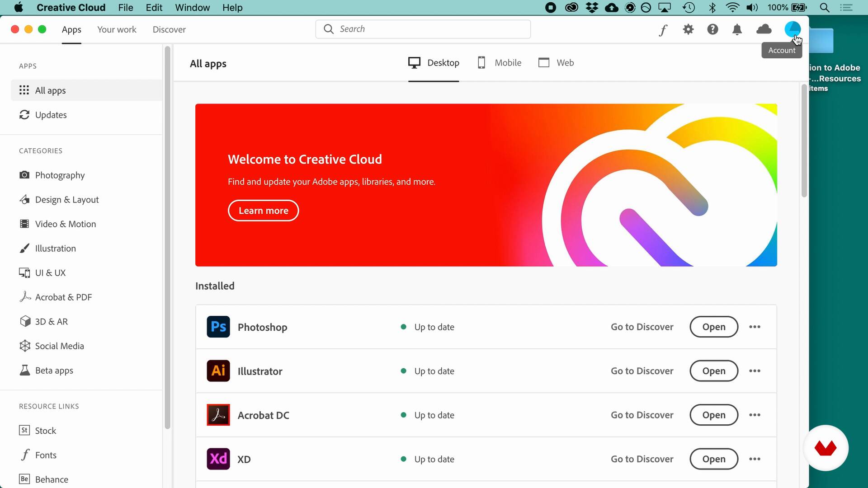Screen dimensions: 868x488
Task: Select the Mobile apps tab
Action: pyautogui.click(x=500, y=63)
